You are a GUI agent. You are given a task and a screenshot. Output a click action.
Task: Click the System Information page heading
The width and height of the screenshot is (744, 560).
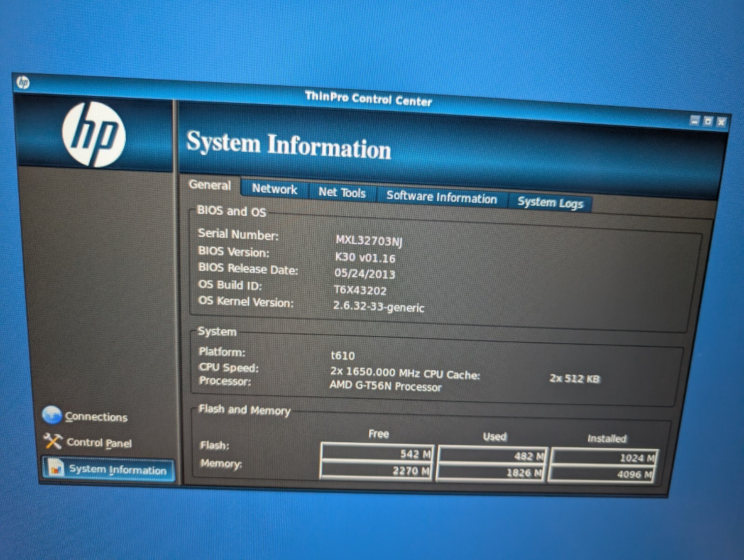[x=289, y=146]
